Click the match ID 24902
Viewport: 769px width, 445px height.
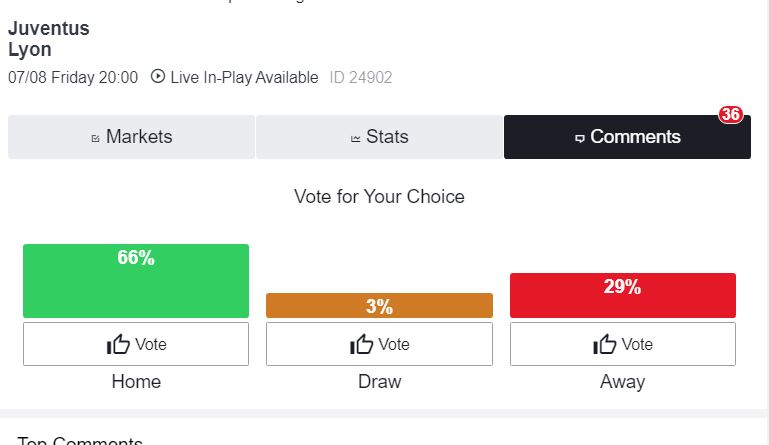(361, 78)
